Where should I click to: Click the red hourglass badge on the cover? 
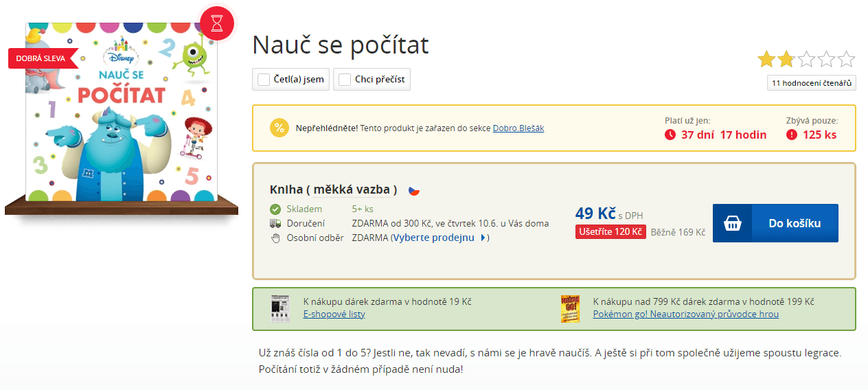pos(217,24)
